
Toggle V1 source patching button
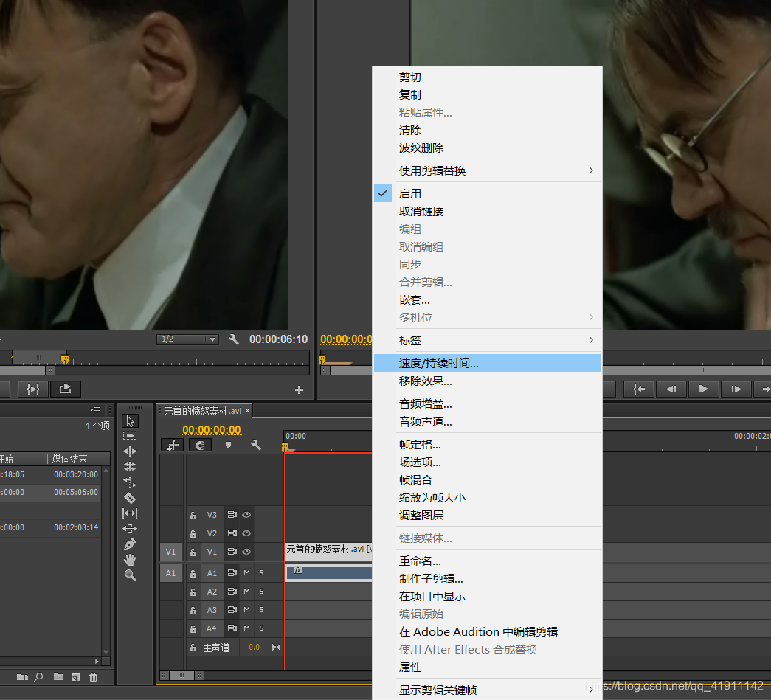[170, 552]
